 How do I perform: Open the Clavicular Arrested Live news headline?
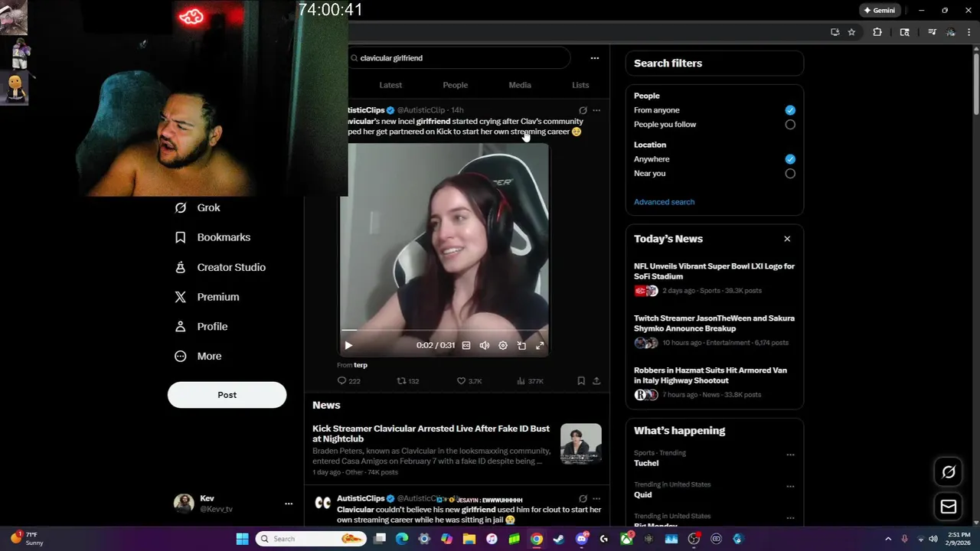(431, 434)
